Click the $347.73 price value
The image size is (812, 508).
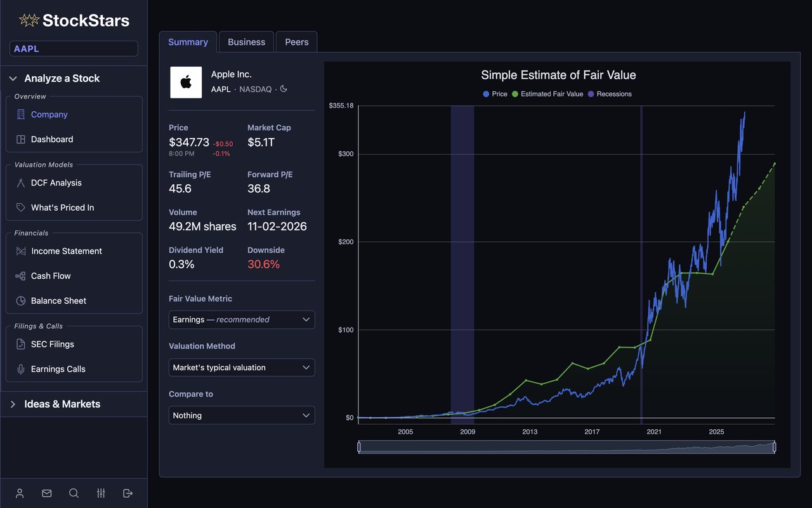click(189, 142)
